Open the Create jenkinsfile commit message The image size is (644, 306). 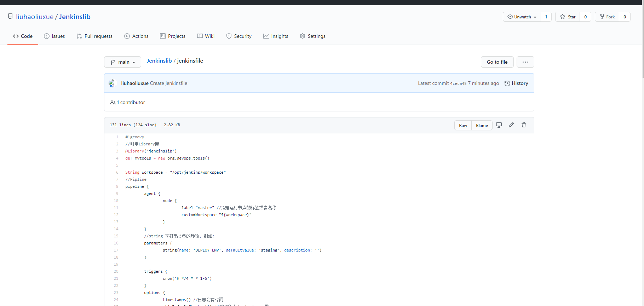pos(168,83)
